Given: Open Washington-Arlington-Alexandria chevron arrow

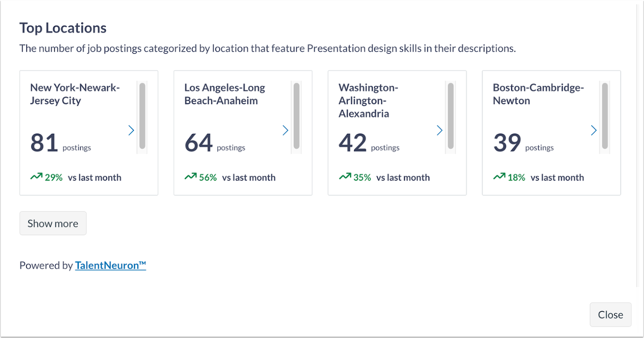Looking at the screenshot, I should point(439,130).
